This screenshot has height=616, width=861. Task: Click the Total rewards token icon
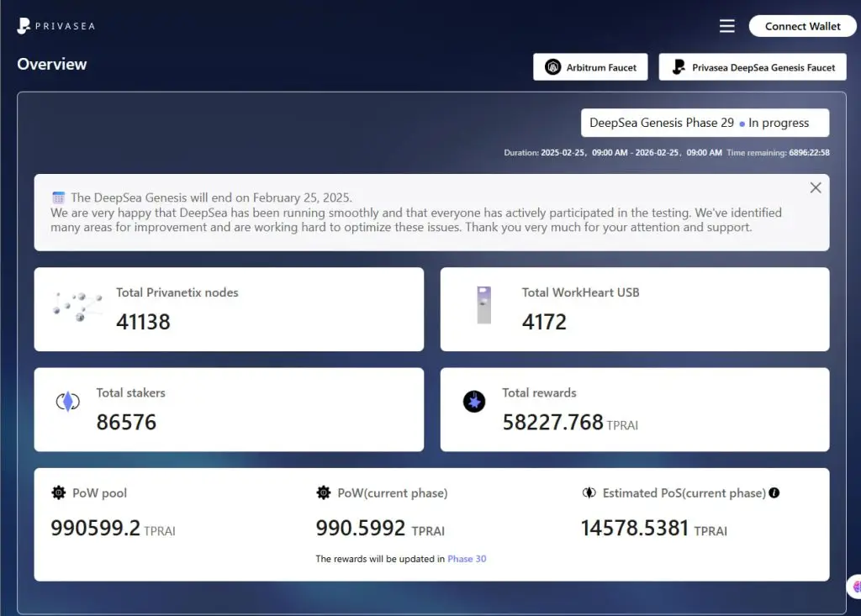tap(474, 402)
